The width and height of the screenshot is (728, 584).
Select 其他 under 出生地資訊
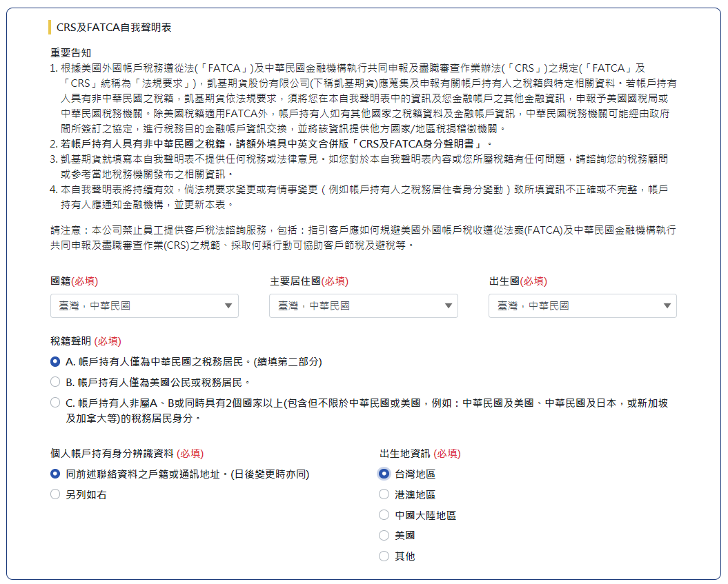[x=384, y=556]
